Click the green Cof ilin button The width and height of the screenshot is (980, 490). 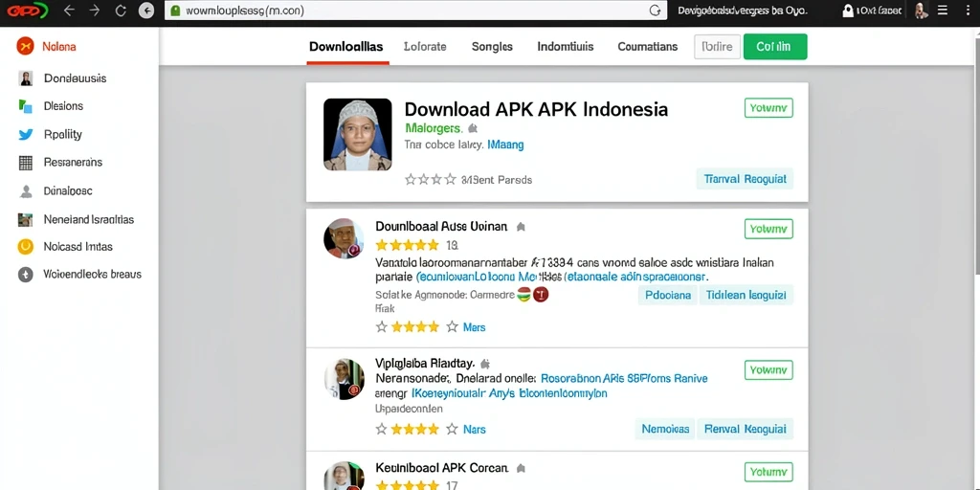[x=775, y=47]
